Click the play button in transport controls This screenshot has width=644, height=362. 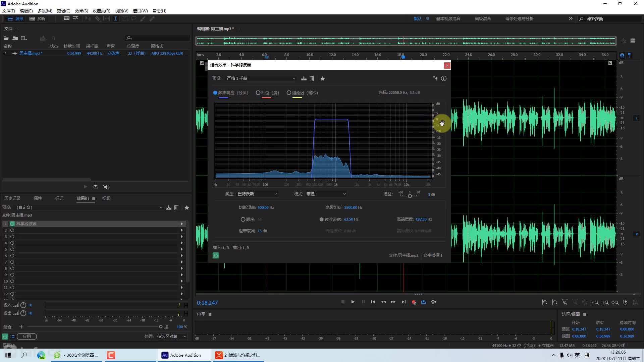click(353, 302)
